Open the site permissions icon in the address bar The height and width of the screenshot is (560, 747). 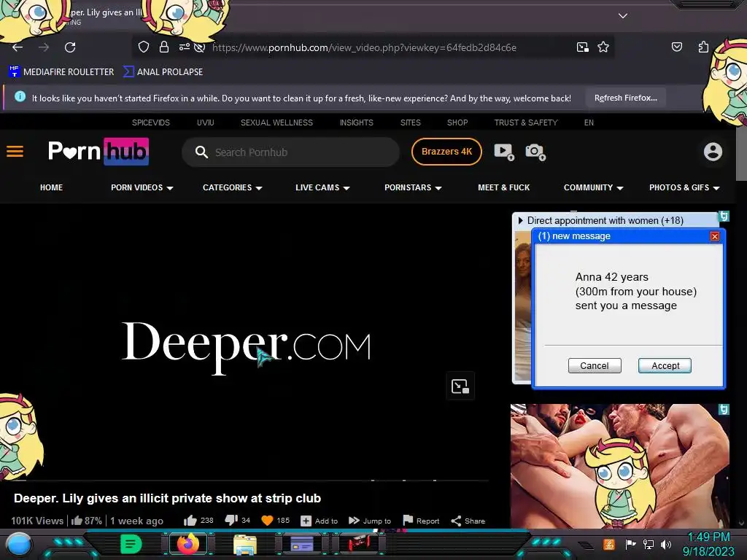[185, 47]
